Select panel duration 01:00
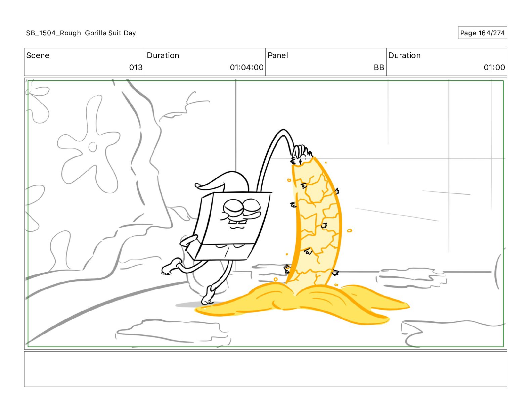 [494, 67]
